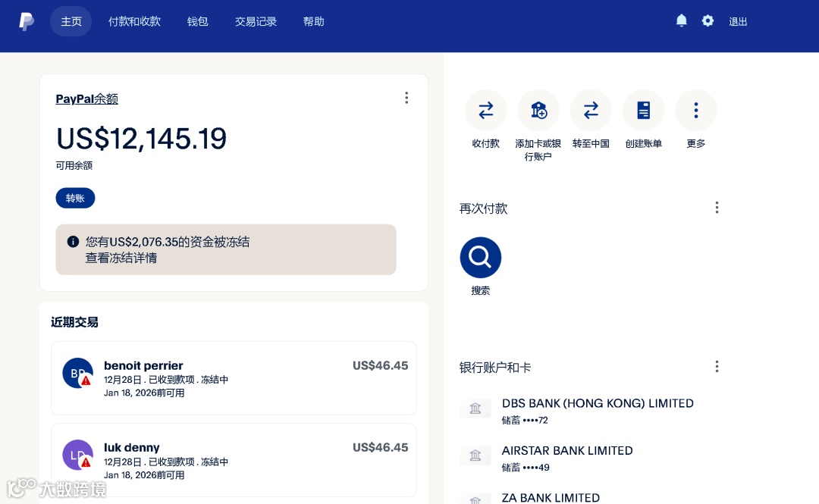Click the 近期交易 heading
The width and height of the screenshot is (819, 504).
click(x=74, y=322)
